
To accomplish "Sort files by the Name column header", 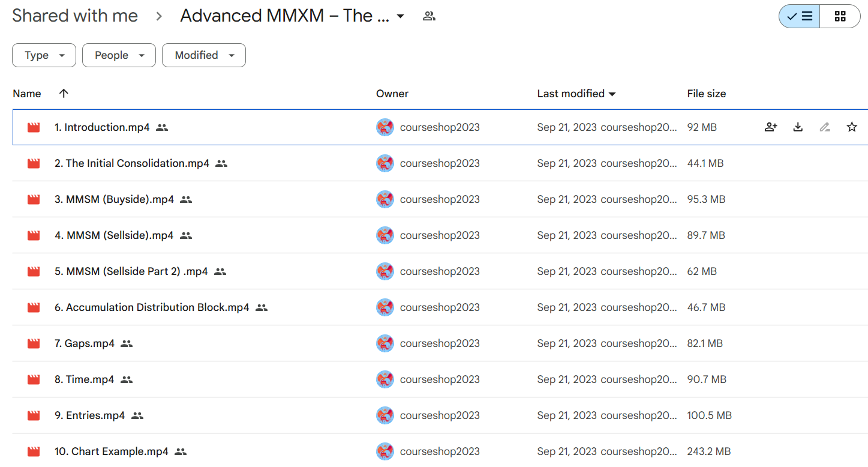I will tap(27, 94).
